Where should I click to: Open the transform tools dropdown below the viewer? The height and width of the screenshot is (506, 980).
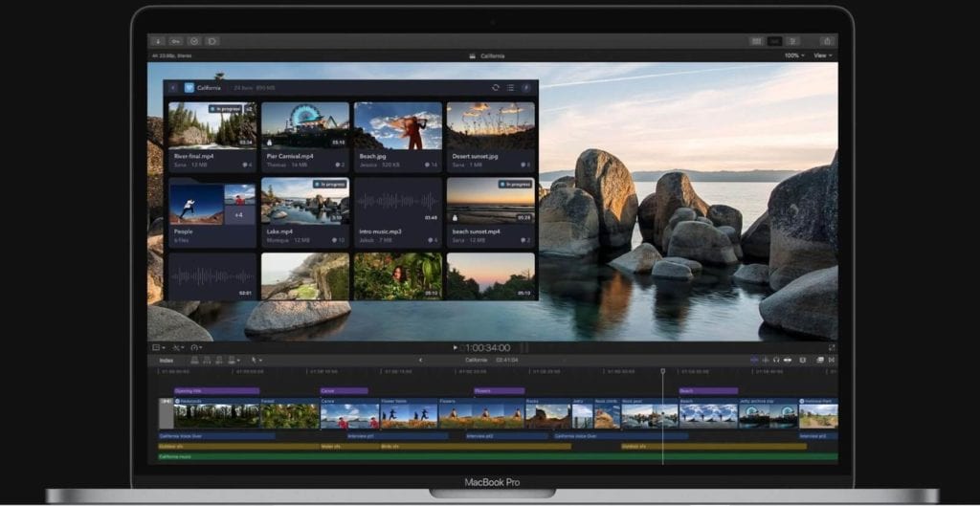point(178,347)
